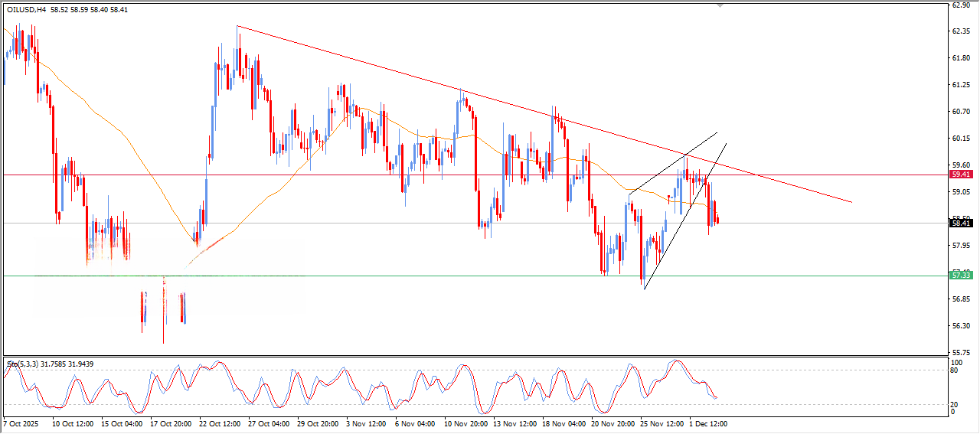Click the chart shift triangle marker at top

720,6
